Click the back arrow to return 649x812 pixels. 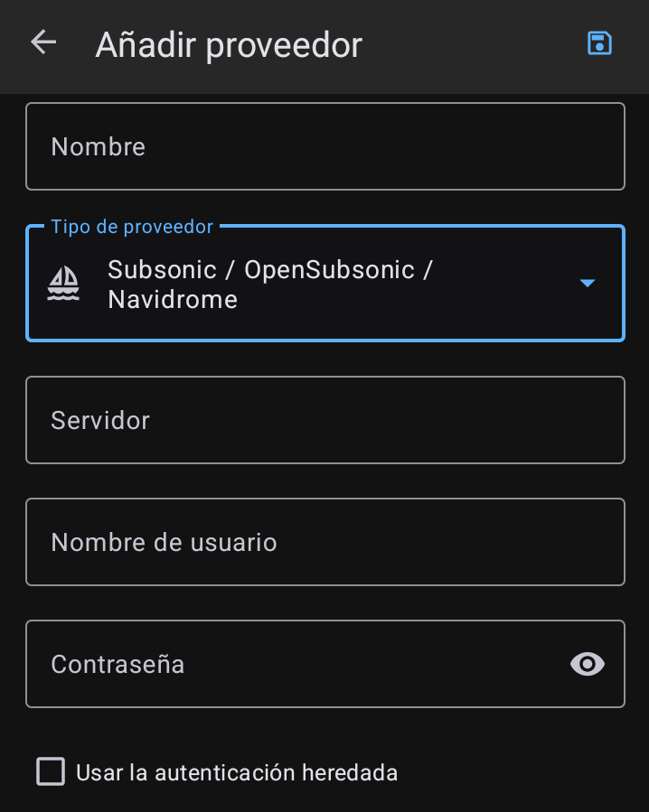tap(42, 42)
